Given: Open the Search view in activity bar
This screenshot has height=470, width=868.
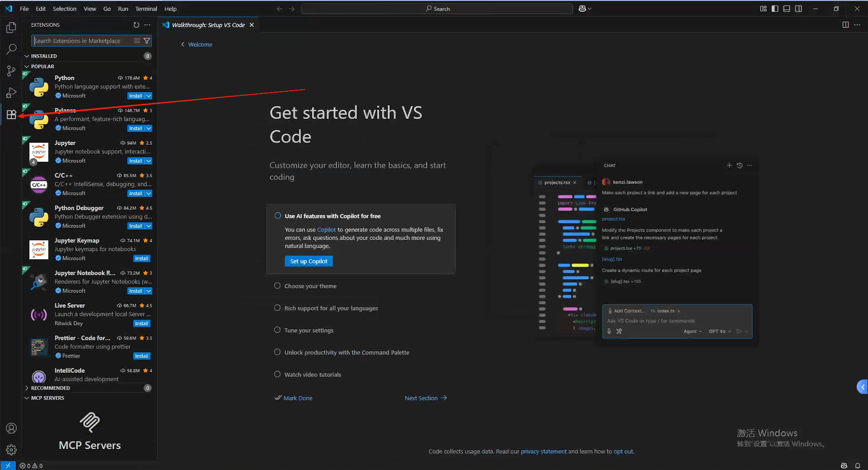Looking at the screenshot, I should point(11,49).
